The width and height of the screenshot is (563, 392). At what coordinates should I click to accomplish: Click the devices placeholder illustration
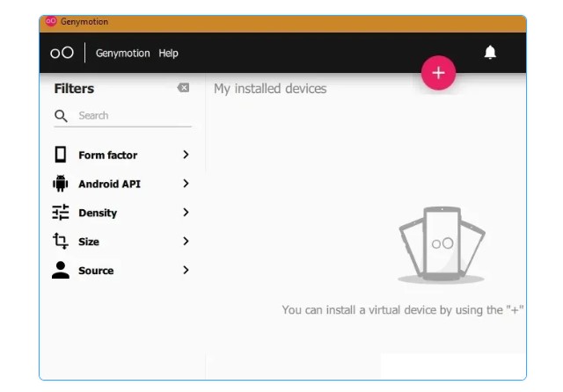pyautogui.click(x=442, y=244)
